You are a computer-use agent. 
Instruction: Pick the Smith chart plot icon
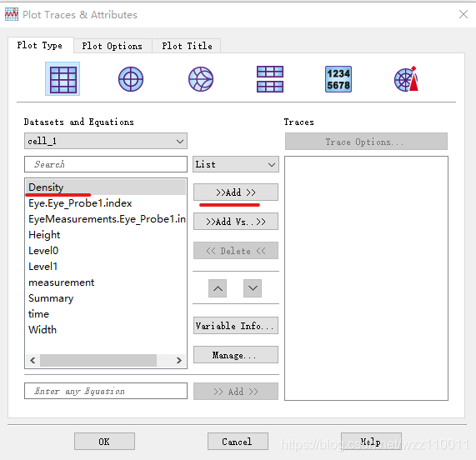[x=201, y=79]
